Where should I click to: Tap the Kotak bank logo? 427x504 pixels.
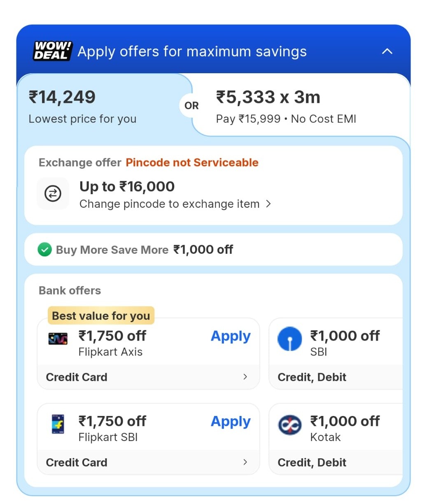pyautogui.click(x=289, y=425)
